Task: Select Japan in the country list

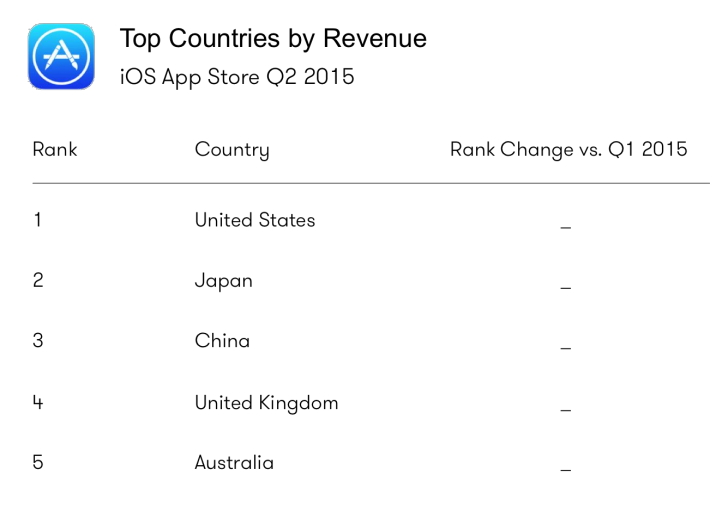Action: coord(223,281)
